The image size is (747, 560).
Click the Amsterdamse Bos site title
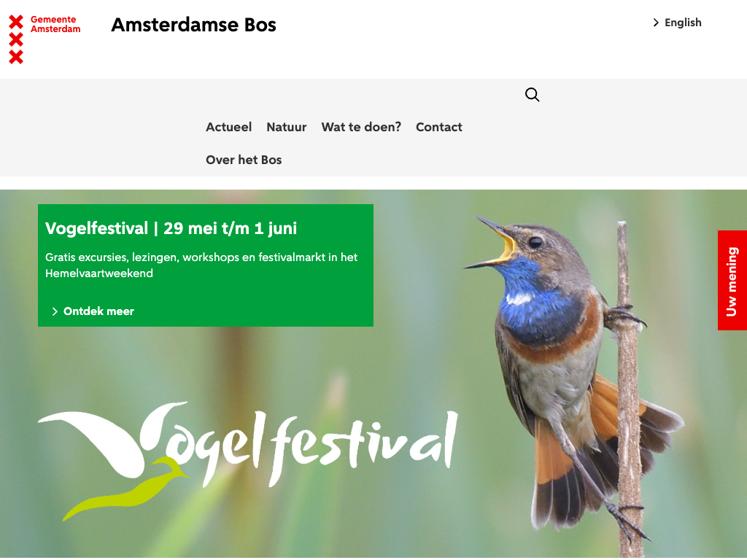coord(193,25)
